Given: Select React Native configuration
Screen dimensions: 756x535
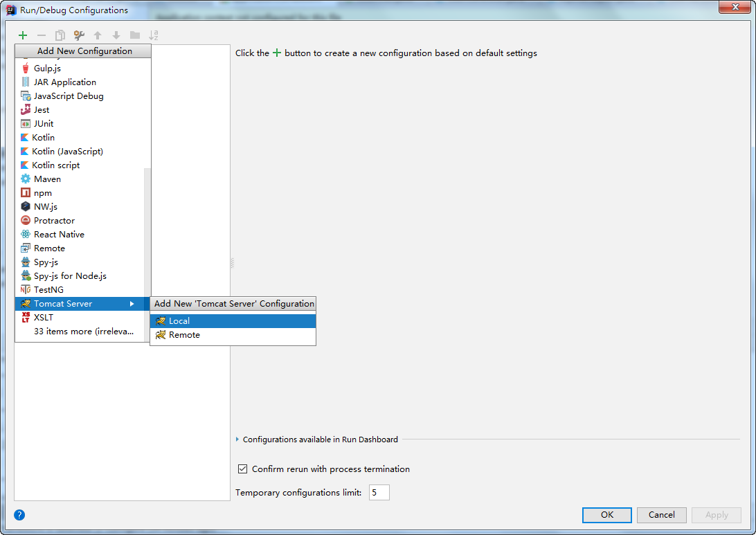Looking at the screenshot, I should 80,234.
